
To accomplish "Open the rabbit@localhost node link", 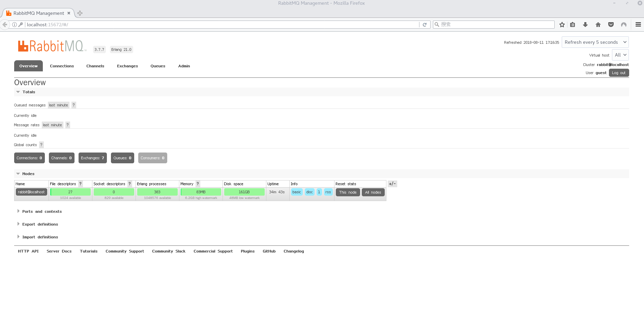I will coord(31,192).
